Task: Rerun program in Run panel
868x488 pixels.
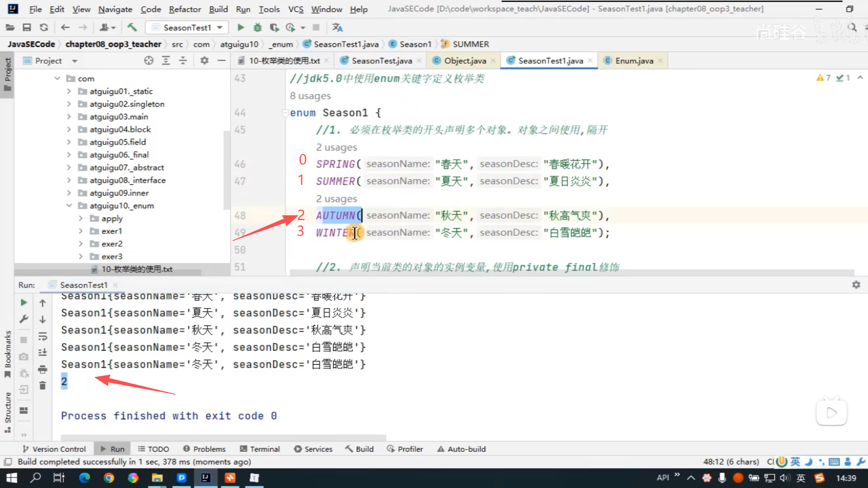Action: tap(24, 303)
